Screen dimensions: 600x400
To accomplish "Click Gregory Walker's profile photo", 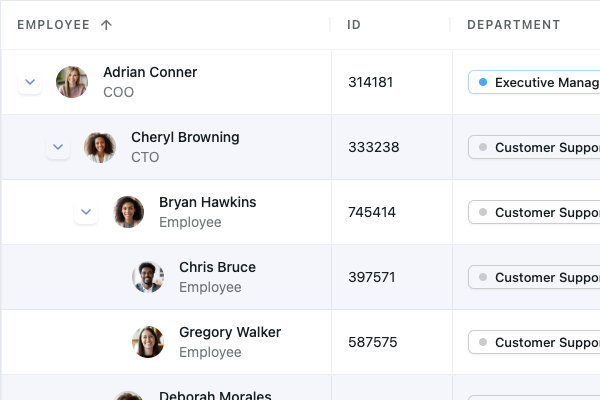I will pos(148,342).
